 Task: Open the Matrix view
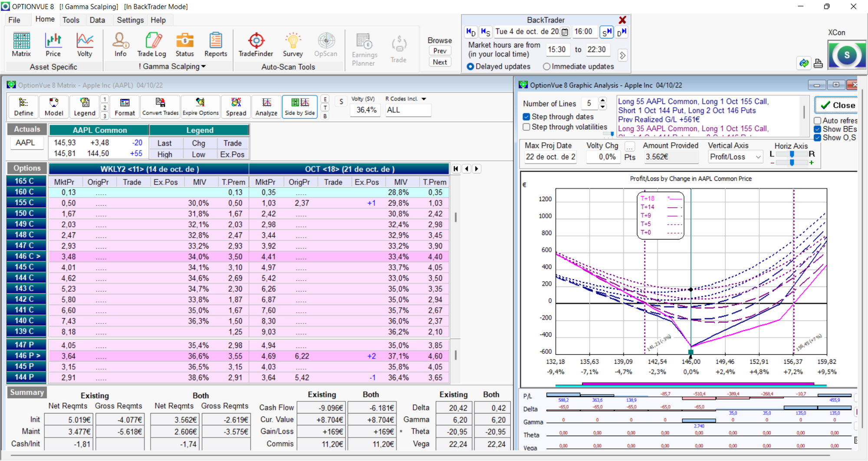point(21,45)
